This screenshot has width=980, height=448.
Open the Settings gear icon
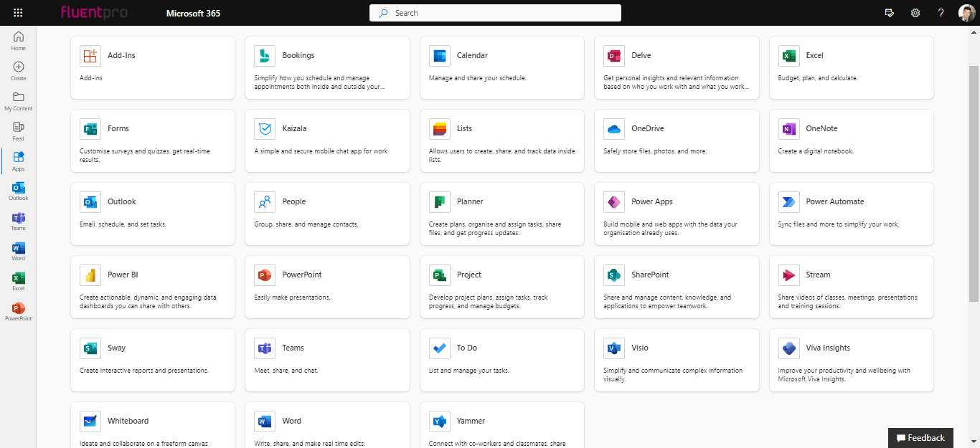(x=915, y=13)
